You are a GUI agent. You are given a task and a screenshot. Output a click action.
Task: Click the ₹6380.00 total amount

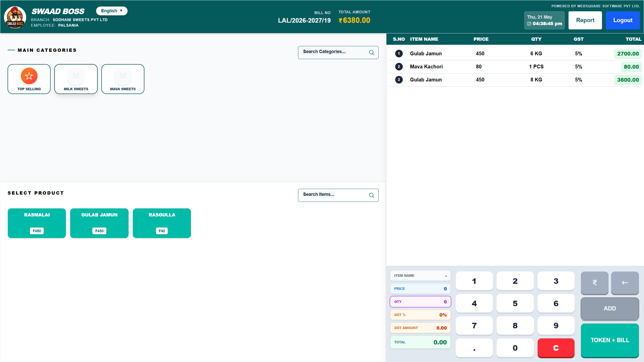354,20
